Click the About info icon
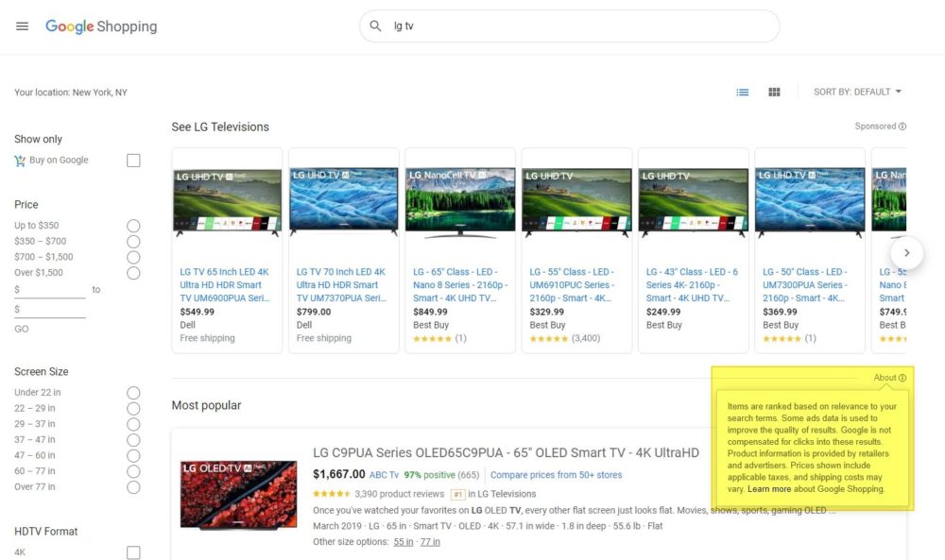 click(902, 378)
